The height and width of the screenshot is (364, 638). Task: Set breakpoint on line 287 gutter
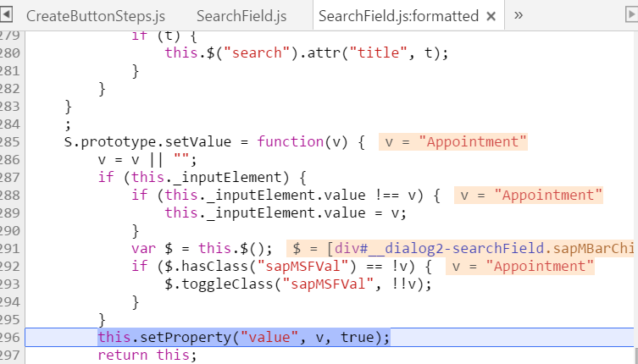10,177
